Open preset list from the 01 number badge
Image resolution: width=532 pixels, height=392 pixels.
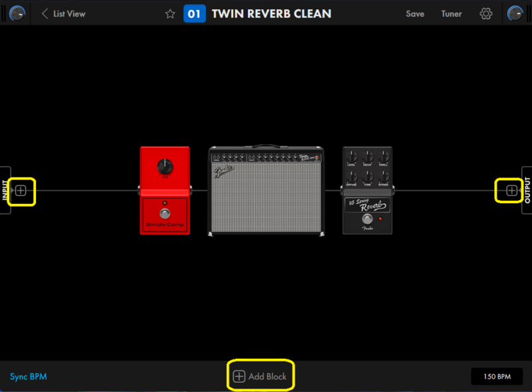pos(194,14)
